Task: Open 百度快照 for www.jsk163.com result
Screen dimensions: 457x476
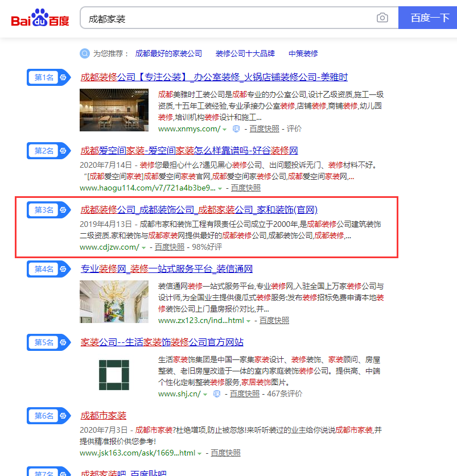Action: [225, 453]
